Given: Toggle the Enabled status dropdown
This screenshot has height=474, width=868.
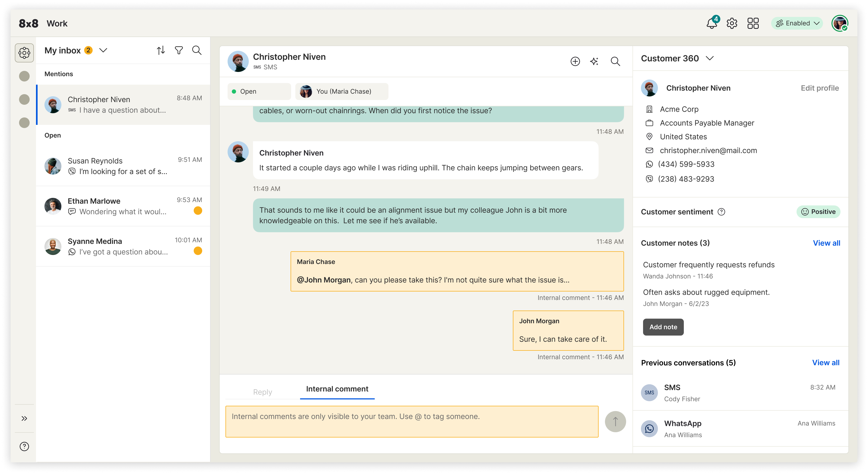Looking at the screenshot, I should click(797, 23).
